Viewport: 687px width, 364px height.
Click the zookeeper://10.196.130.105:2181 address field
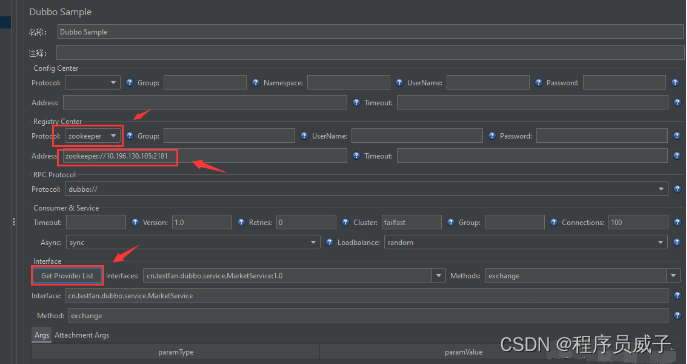click(x=205, y=156)
